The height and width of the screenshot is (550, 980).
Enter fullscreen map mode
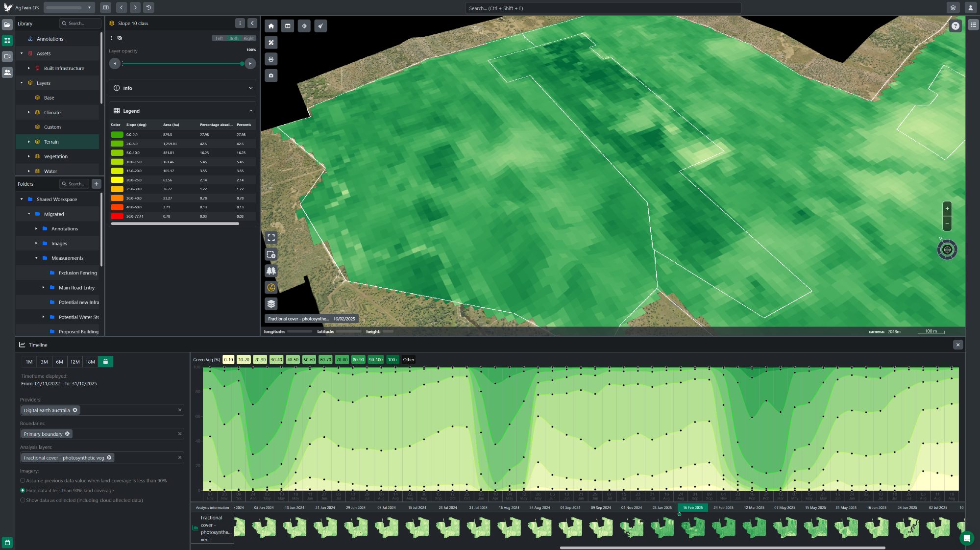click(x=271, y=238)
